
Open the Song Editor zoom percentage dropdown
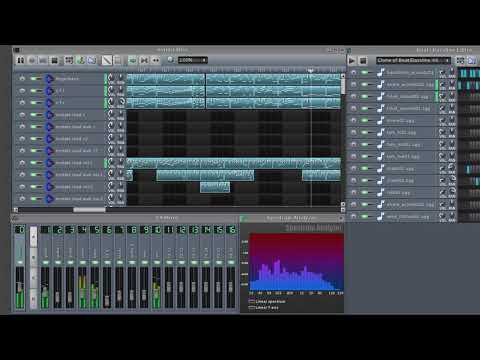click(x=193, y=60)
